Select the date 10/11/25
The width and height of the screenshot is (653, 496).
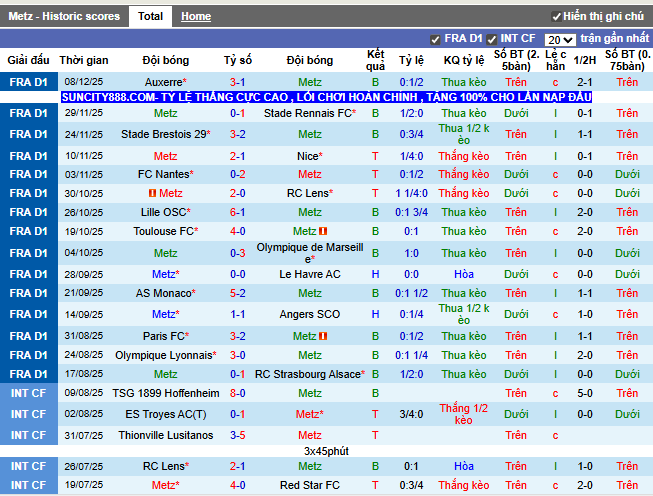[84, 156]
